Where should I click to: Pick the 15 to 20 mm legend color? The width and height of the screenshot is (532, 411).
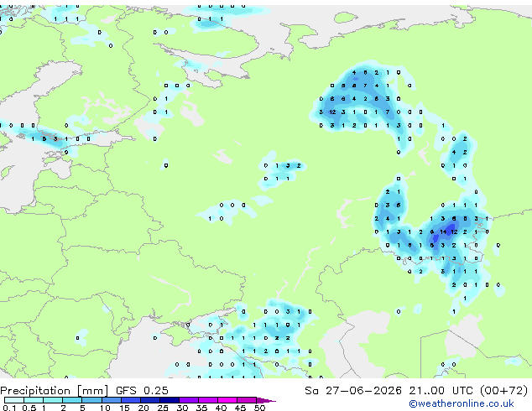[131, 400]
